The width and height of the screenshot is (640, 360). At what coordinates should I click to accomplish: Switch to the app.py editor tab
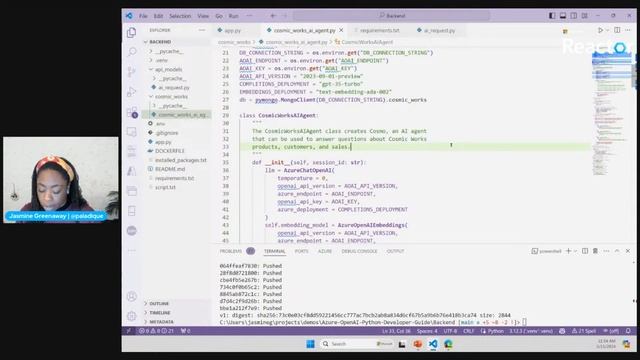pyautogui.click(x=233, y=31)
